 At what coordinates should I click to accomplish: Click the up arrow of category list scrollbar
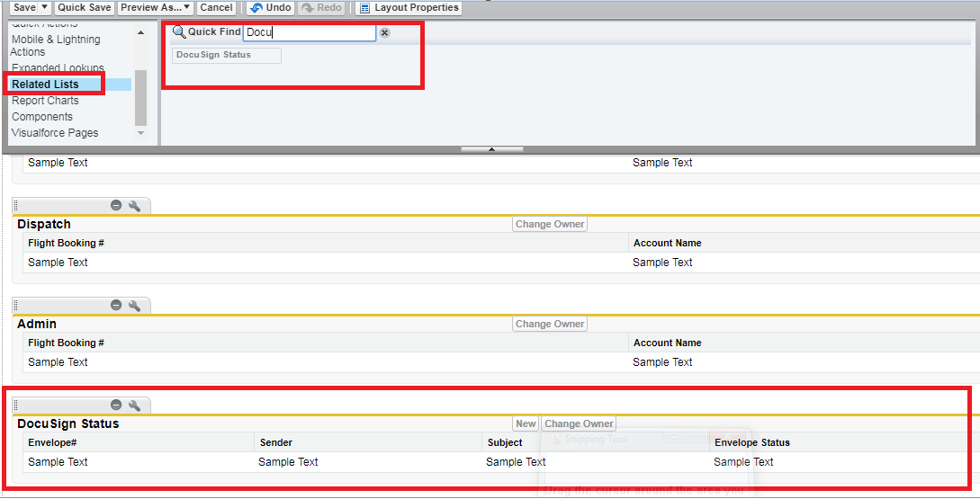pyautogui.click(x=140, y=32)
